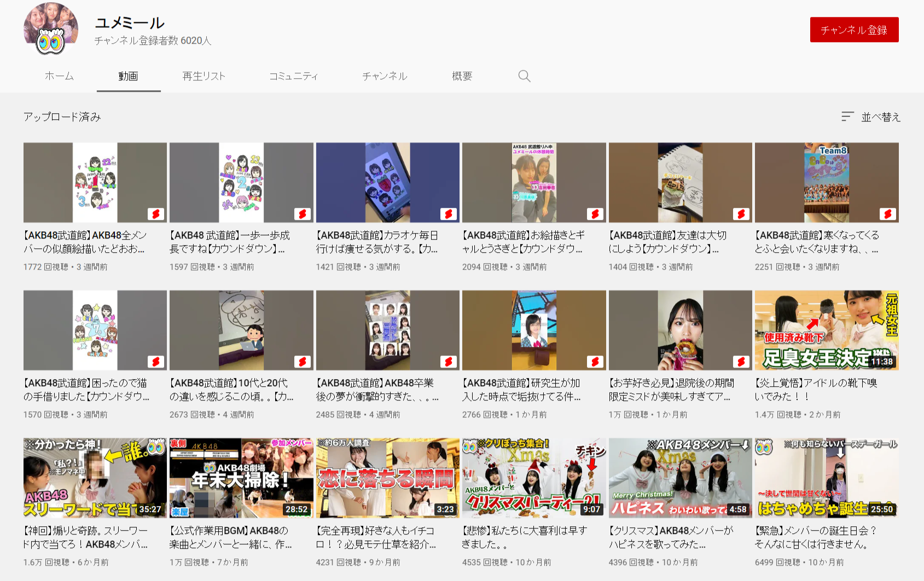Viewport: 924px width, 581px height.
Task: Open thumbnail of 一歩一歩成長ですね video
Action: pos(241,183)
